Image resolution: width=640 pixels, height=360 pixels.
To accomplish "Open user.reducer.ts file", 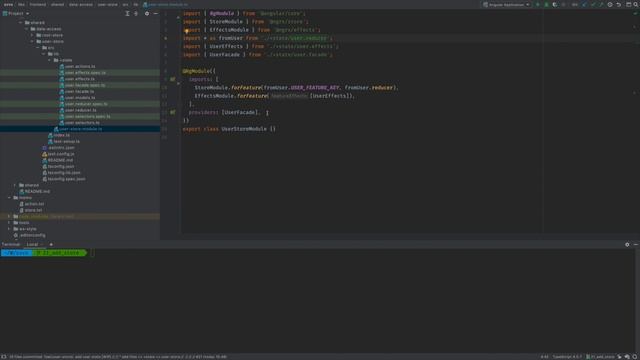I will [78, 110].
